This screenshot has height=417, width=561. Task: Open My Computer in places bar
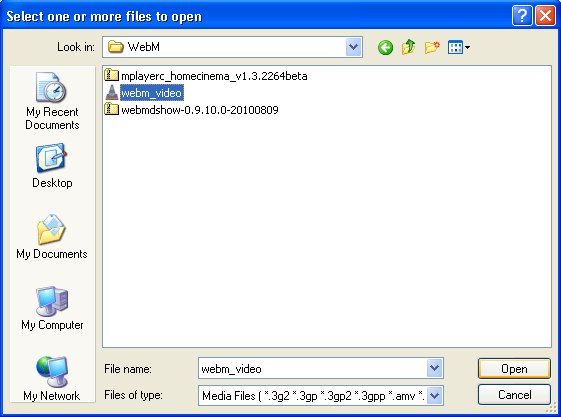click(52, 308)
